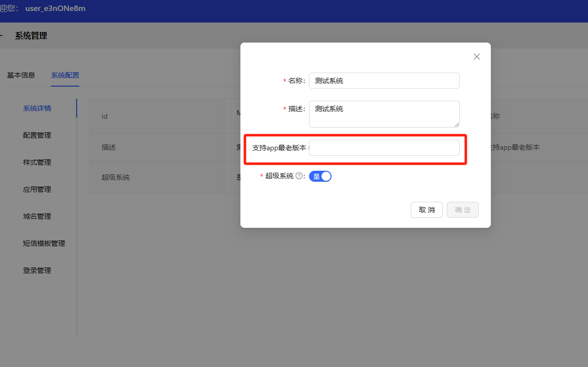Select the 系统配置 tab

point(65,76)
